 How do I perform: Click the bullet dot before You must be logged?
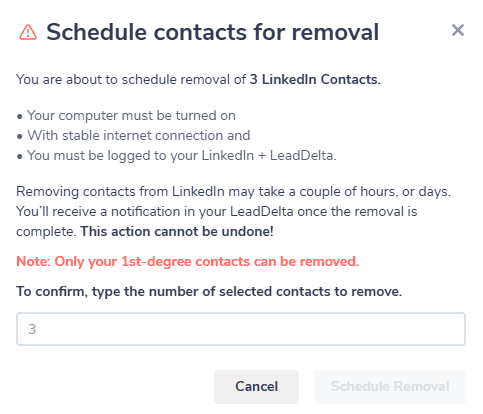20,157
